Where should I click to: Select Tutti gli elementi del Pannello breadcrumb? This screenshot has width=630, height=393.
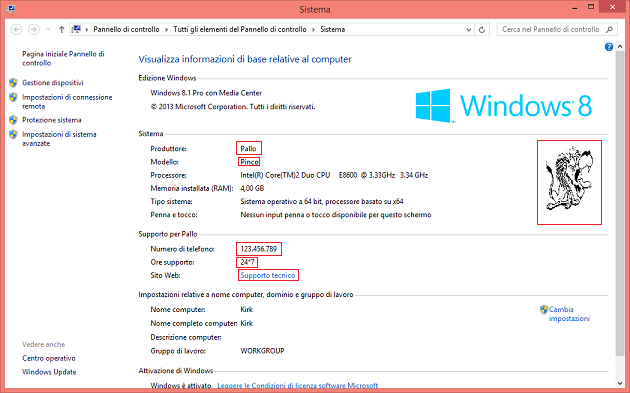(240, 29)
